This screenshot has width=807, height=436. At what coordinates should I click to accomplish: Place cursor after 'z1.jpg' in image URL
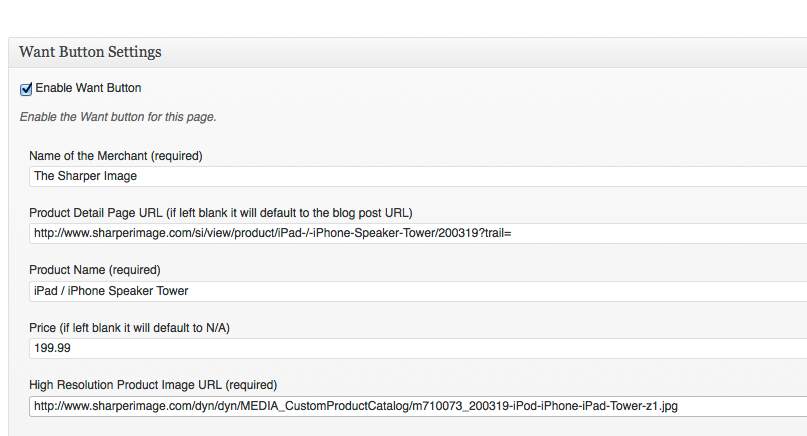click(678, 406)
